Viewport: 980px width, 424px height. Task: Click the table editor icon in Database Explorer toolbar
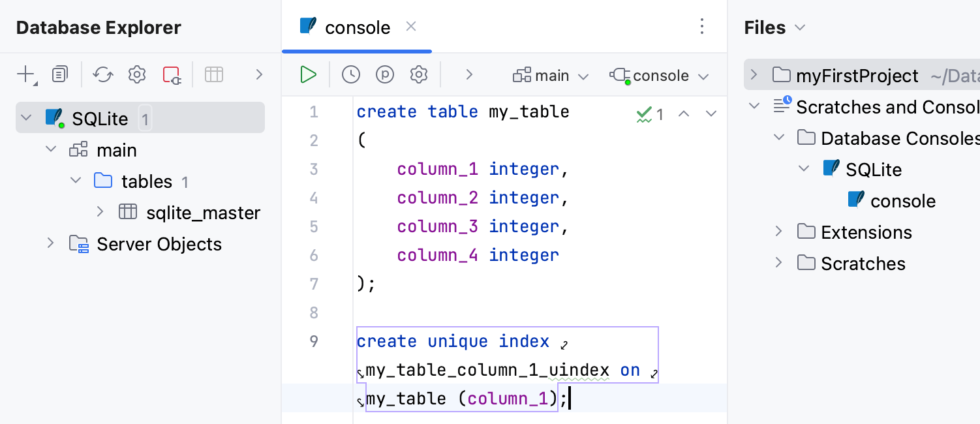[214, 75]
